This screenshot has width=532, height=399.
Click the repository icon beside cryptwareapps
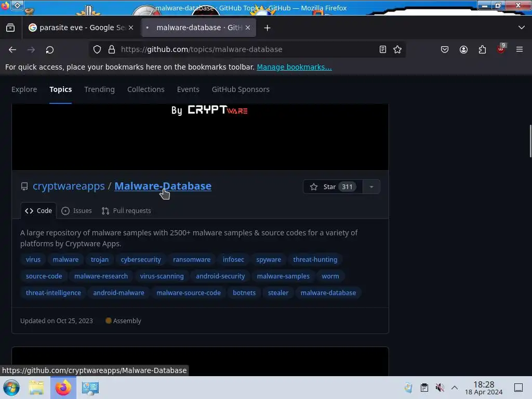tap(24, 187)
